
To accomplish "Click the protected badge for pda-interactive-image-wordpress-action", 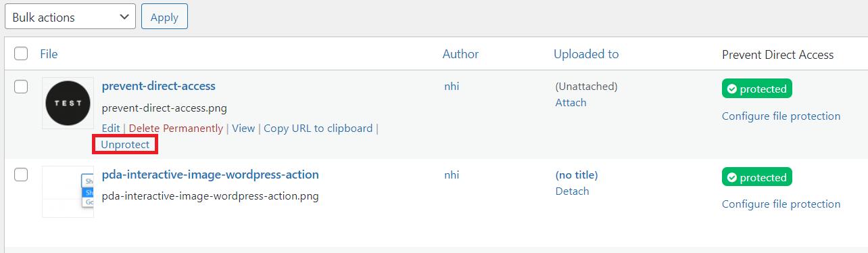I will point(757,177).
